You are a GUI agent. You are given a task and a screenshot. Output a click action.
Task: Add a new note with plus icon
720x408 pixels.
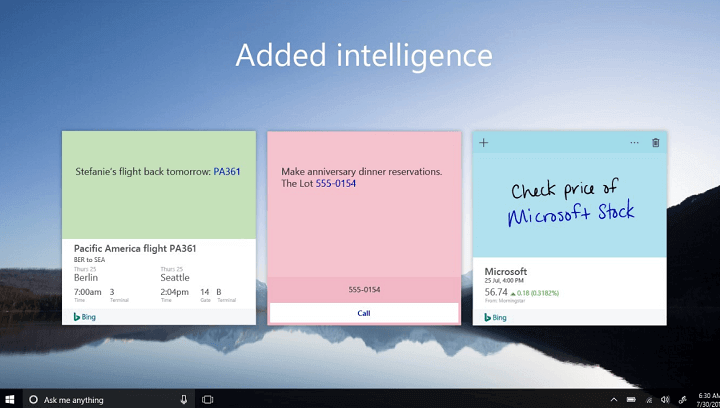pyautogui.click(x=484, y=143)
